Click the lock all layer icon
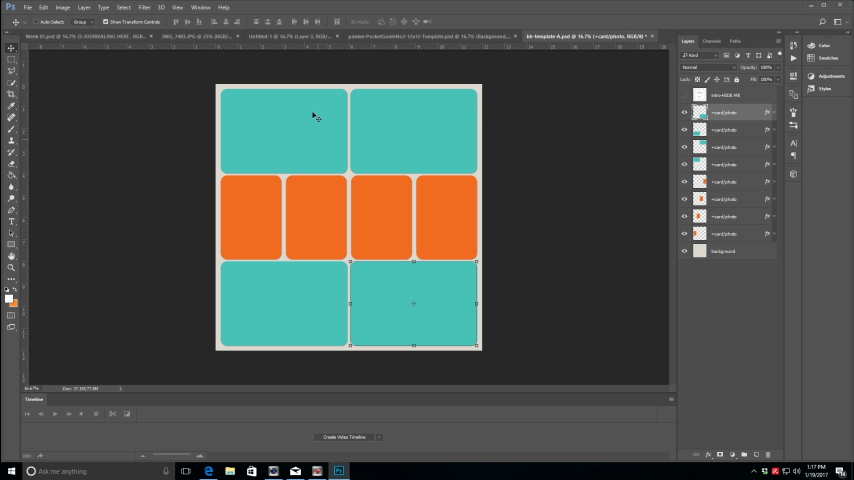 (737, 80)
